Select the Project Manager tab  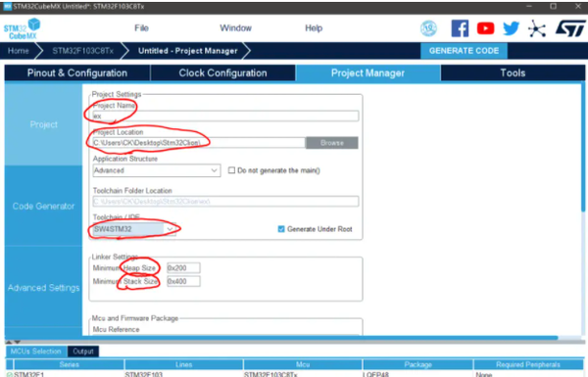pyautogui.click(x=367, y=73)
